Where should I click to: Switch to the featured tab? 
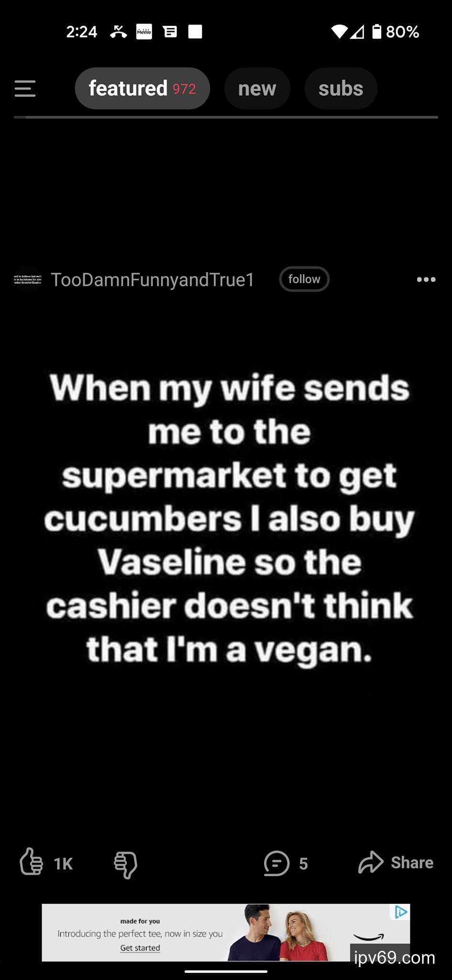[x=143, y=89]
